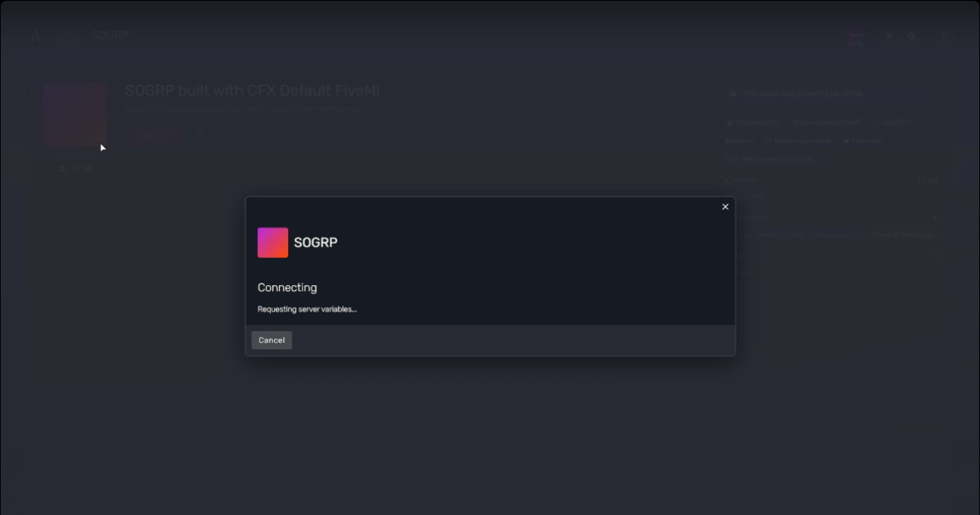This screenshot has width=980, height=515.
Task: Click the offline warning triangle icon
Action: tap(733, 94)
